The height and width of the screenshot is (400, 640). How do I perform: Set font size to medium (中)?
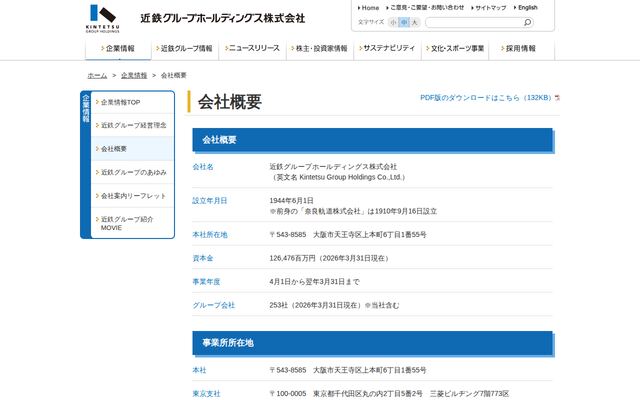404,22
